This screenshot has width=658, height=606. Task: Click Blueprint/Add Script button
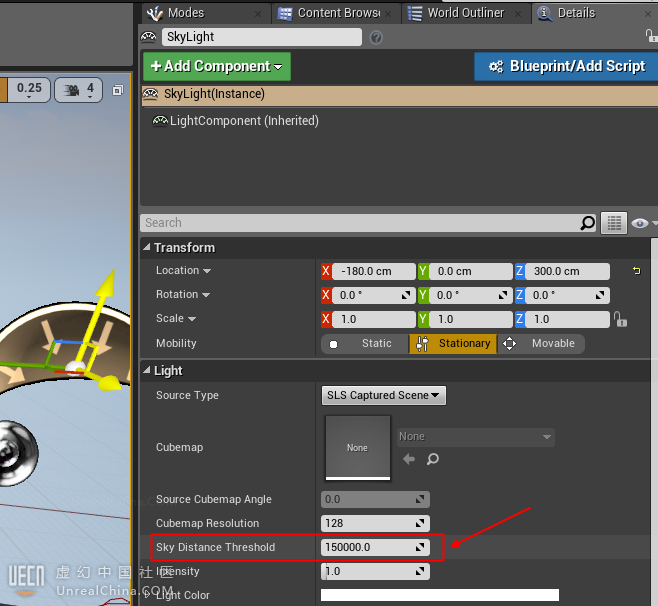(566, 66)
